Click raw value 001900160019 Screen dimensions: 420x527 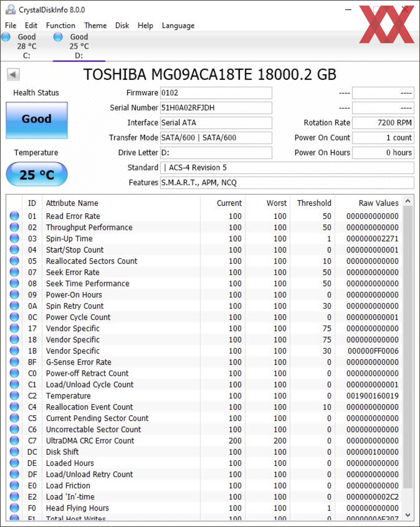pos(372,396)
